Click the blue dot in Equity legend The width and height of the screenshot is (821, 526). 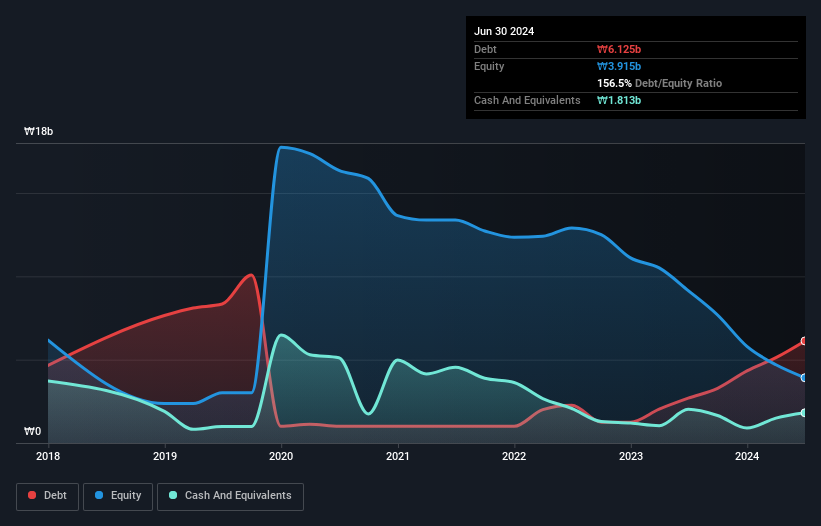tap(99, 495)
